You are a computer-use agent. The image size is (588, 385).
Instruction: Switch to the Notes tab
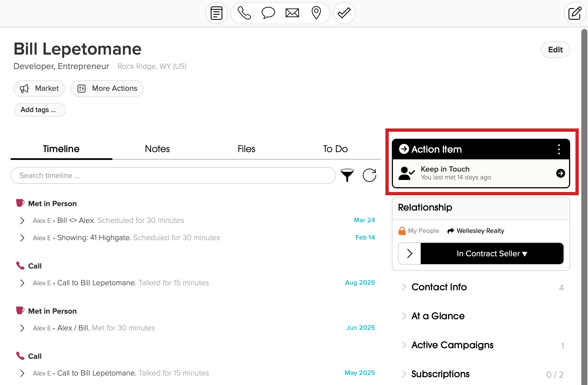click(157, 149)
